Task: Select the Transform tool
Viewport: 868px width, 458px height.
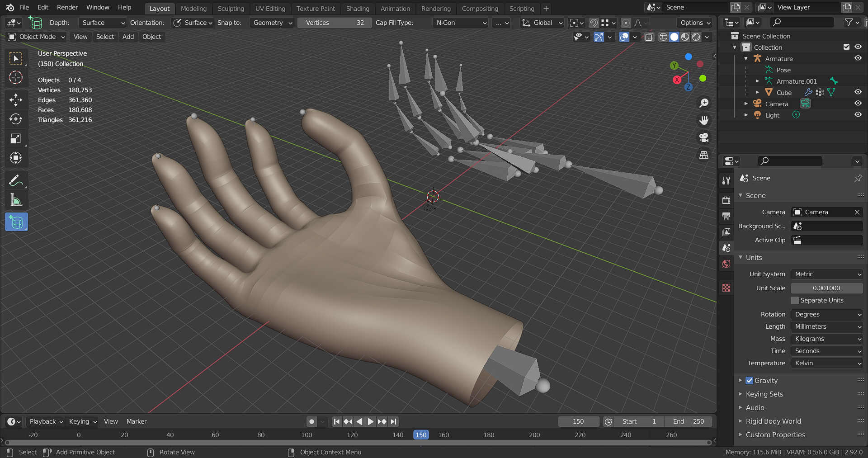Action: pyautogui.click(x=16, y=158)
